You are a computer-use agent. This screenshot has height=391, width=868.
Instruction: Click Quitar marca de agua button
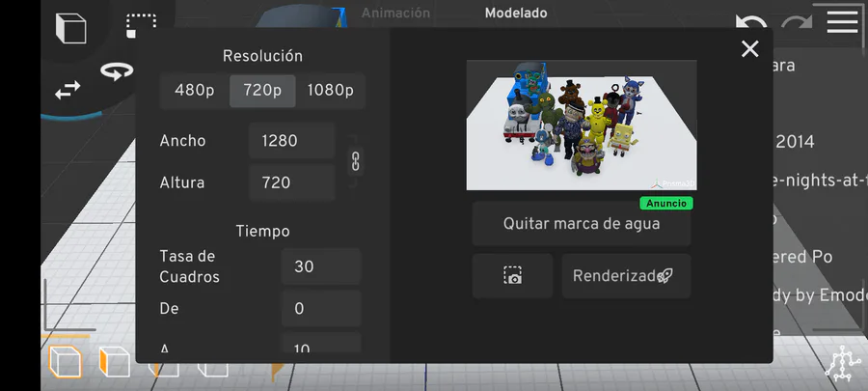[582, 224]
